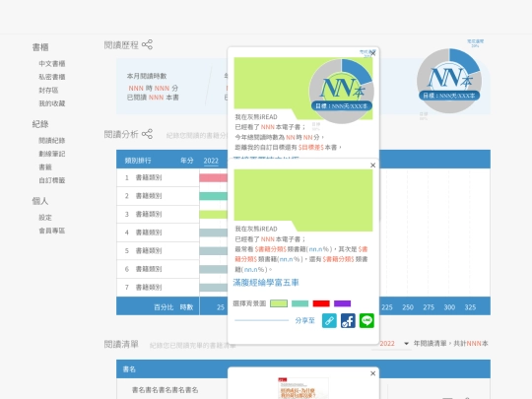
Task: Open 書籤 in the sidebar
Action: click(45, 166)
